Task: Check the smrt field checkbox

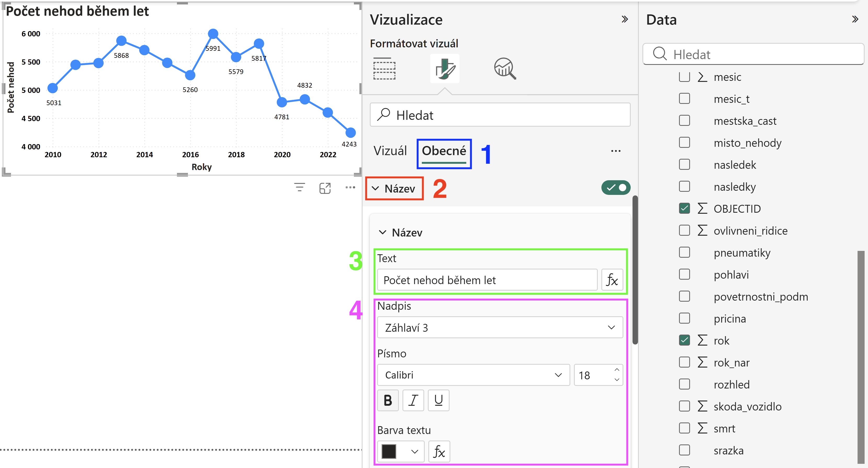Action: coord(684,428)
